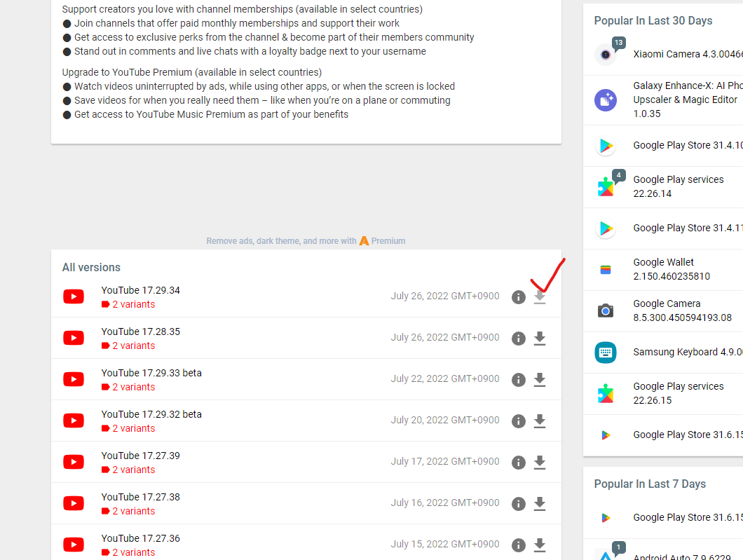Open Samsung Keyboard 4.9 link
The image size is (743, 560).
pos(688,352)
